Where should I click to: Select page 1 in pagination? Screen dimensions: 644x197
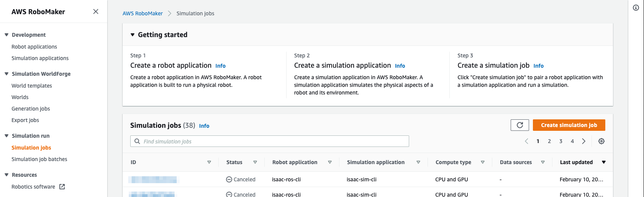point(538,141)
